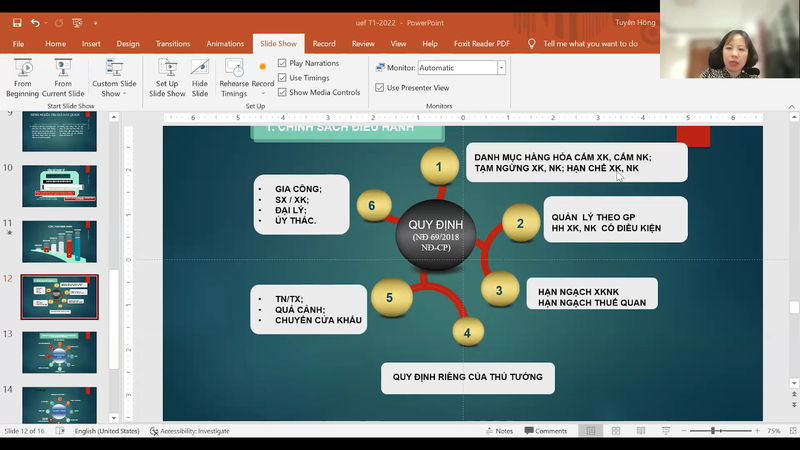Toggle the Use Timings checkbox
This screenshot has height=450, width=800.
[282, 78]
